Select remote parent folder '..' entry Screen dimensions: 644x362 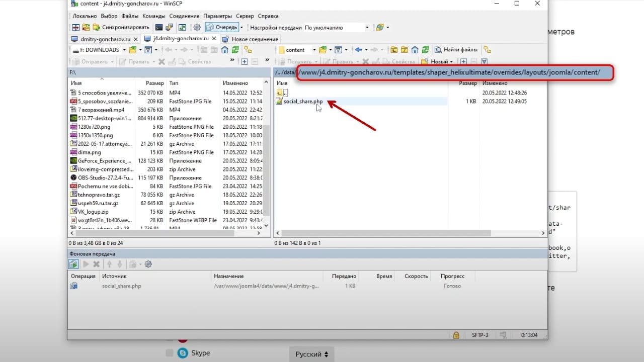pos(282,93)
